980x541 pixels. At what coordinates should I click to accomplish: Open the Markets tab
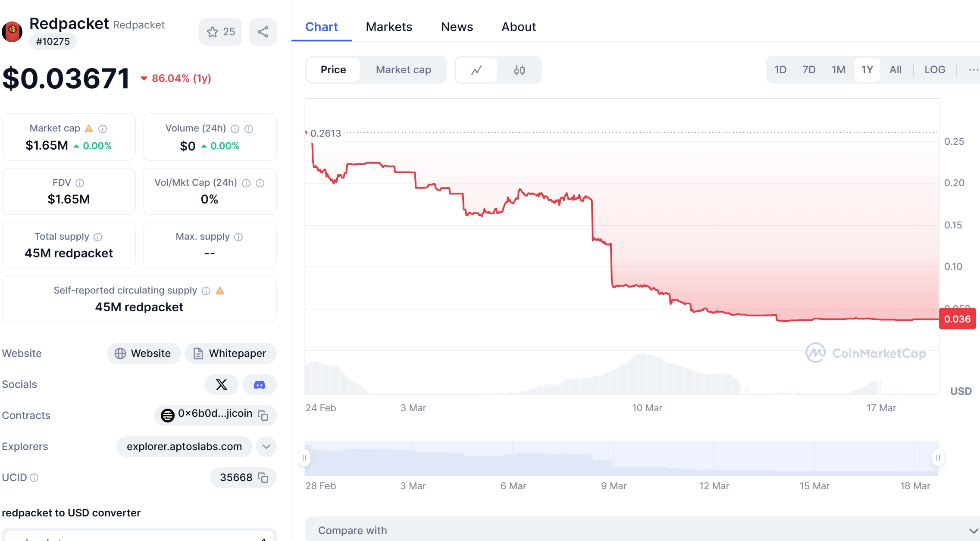click(x=389, y=27)
